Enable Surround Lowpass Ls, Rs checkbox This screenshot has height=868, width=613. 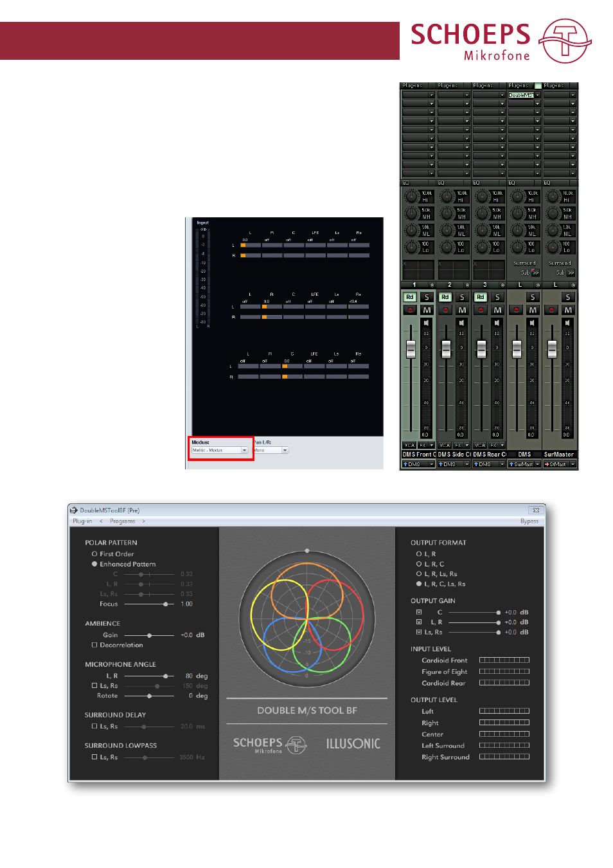tap(94, 757)
